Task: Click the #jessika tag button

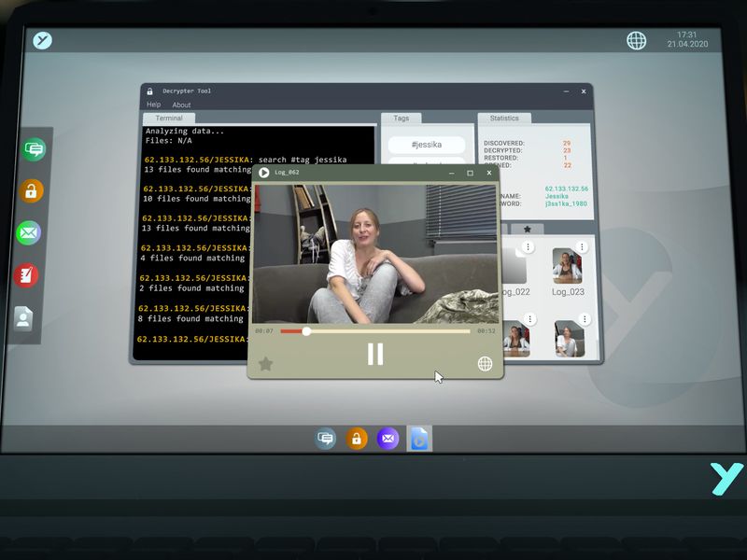Action: [427, 145]
